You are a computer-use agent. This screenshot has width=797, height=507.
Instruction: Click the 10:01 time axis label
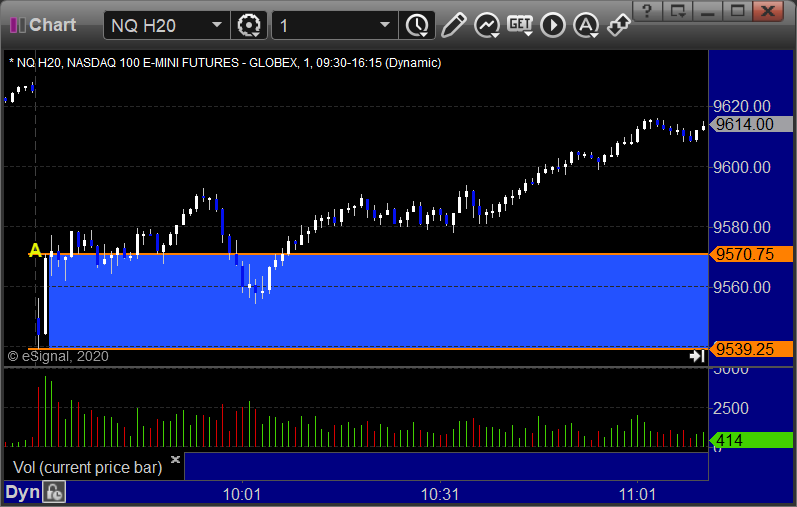(242, 494)
